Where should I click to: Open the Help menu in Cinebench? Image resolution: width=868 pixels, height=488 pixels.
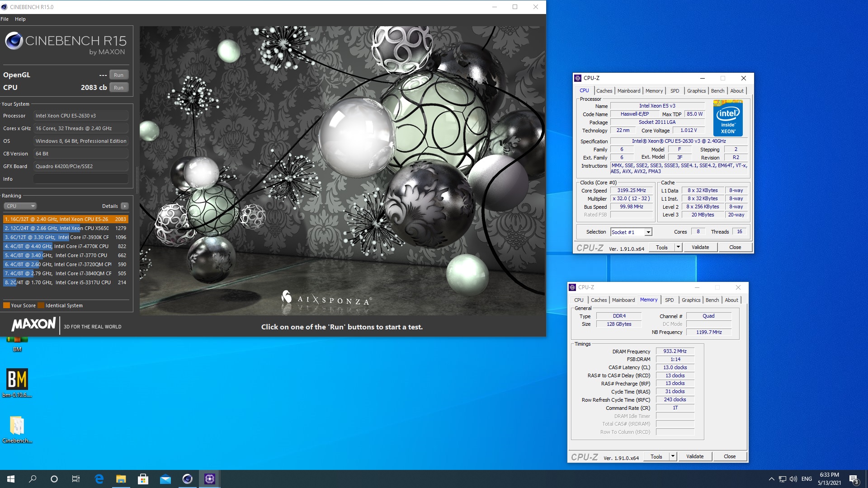(20, 19)
